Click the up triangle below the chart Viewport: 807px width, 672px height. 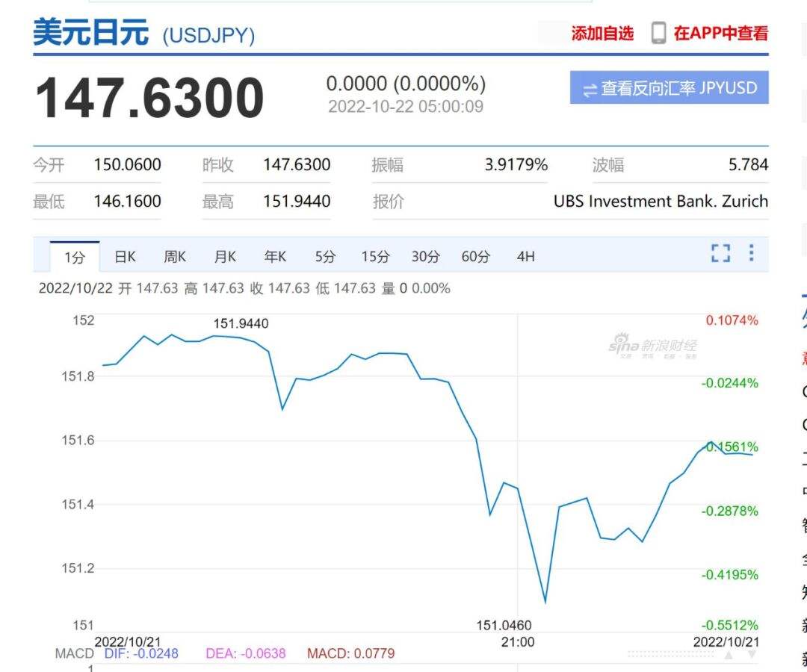tap(728, 655)
